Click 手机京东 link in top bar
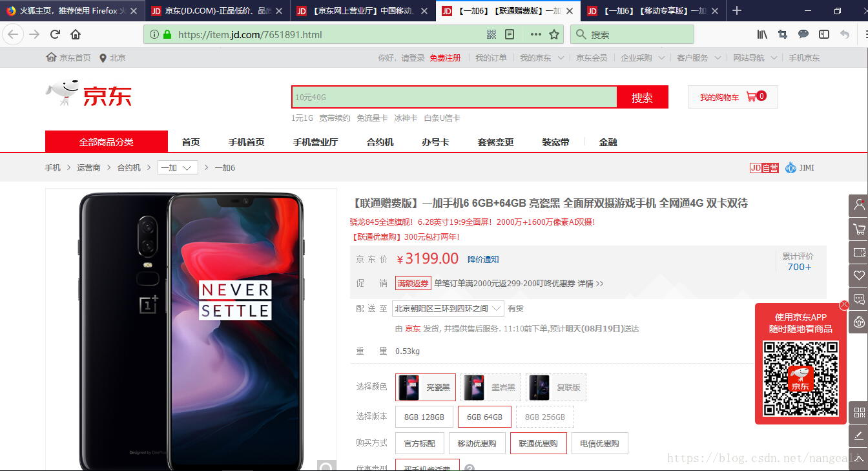Screen dimensions: 868x471 tap(804, 58)
